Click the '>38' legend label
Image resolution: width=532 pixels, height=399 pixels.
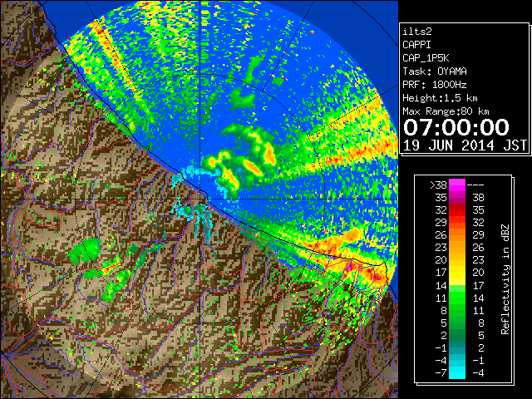click(438, 185)
